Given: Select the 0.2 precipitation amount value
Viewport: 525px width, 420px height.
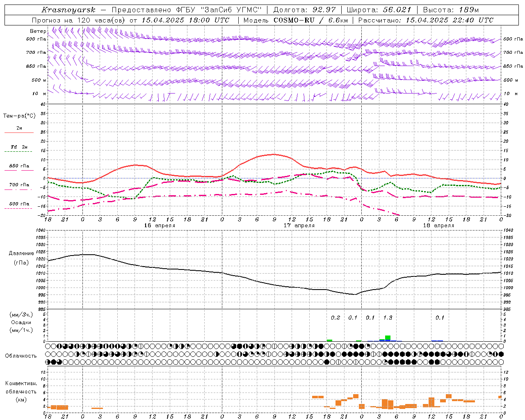Looking at the screenshot, I should (336, 317).
